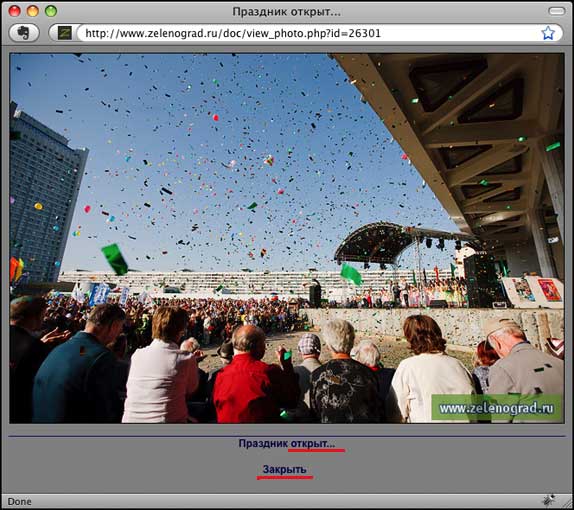Click the "Праздник открыт..." caption under the photo

(287, 443)
